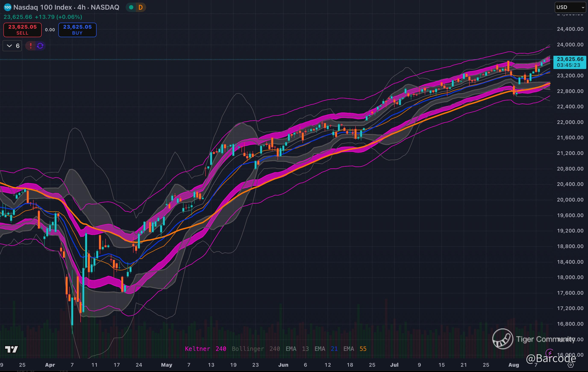Click the Tiger Community logo watermark
This screenshot has width=588, height=372.
pyautogui.click(x=503, y=339)
